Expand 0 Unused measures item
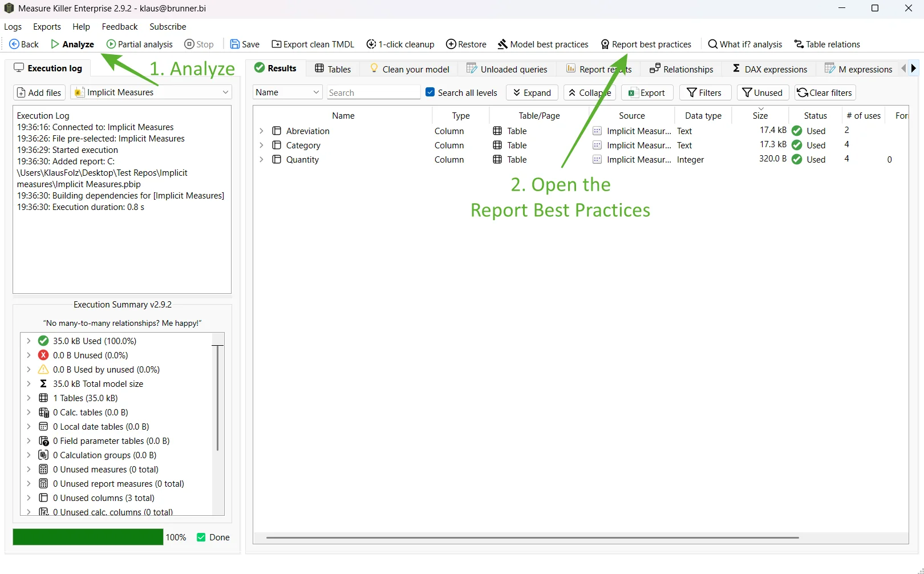924x574 pixels. point(29,469)
